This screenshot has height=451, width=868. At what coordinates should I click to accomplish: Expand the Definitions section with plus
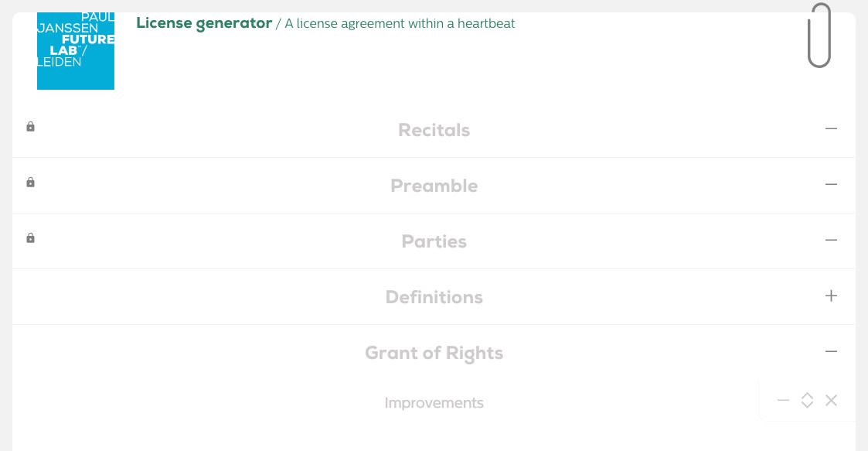pyautogui.click(x=831, y=296)
